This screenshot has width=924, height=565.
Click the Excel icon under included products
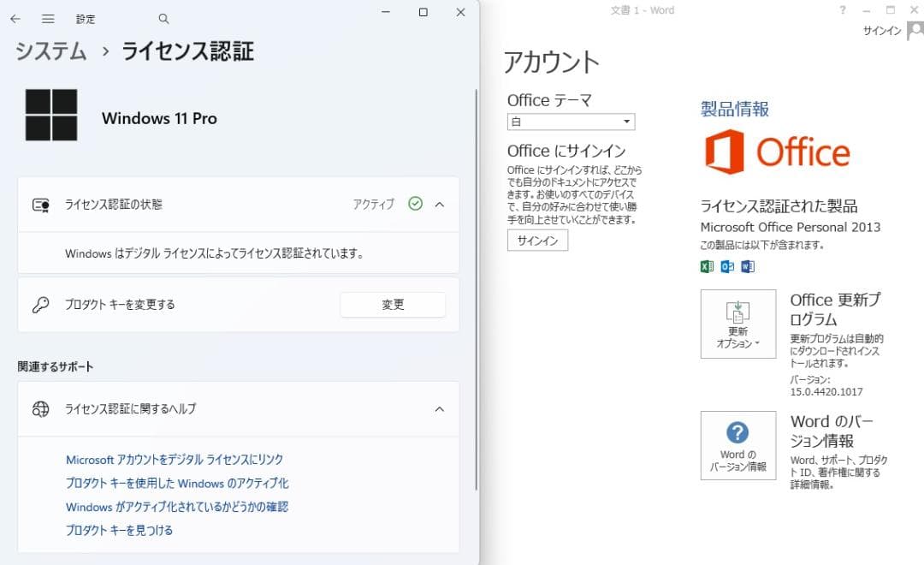708,266
